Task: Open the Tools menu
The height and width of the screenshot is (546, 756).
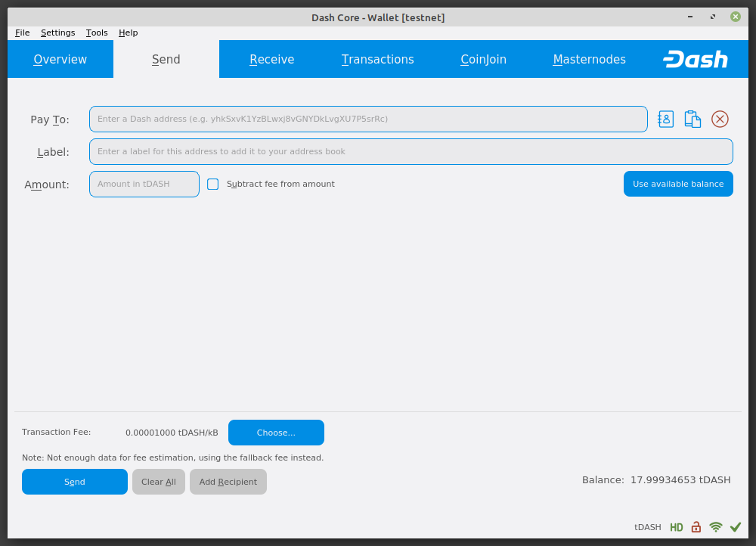Action: click(97, 33)
